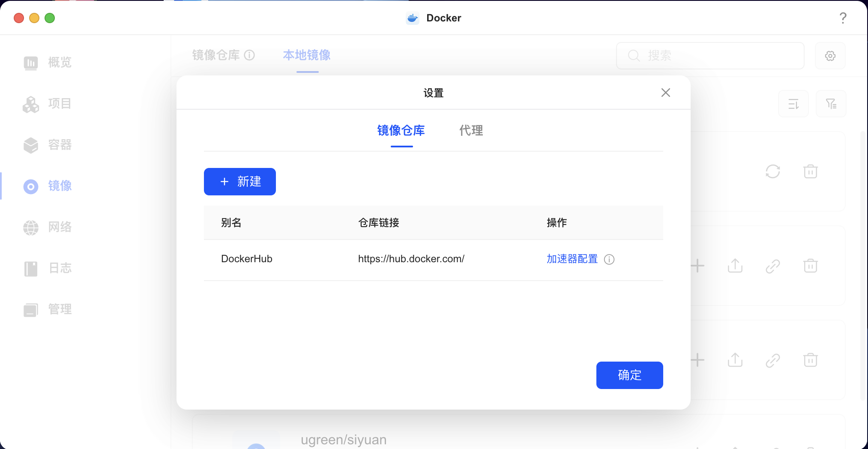The image size is (868, 449).
Task: Click the help question mark icon
Action: coord(843,18)
